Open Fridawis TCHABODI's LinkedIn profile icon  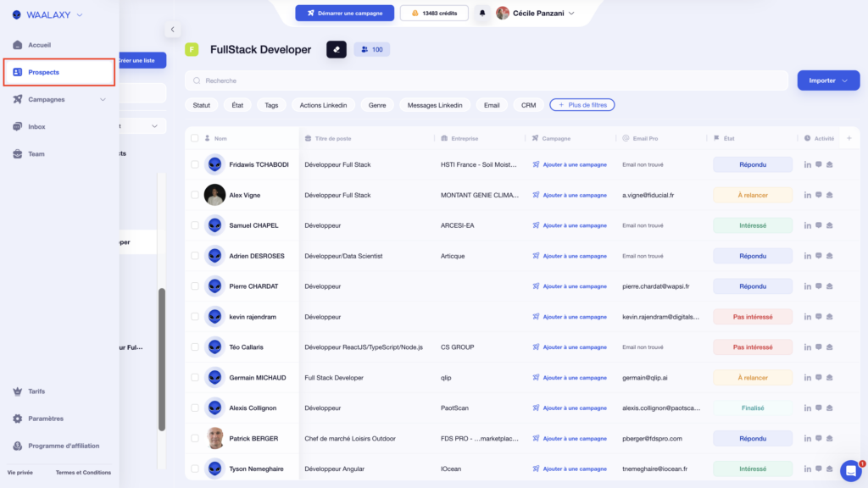point(807,164)
